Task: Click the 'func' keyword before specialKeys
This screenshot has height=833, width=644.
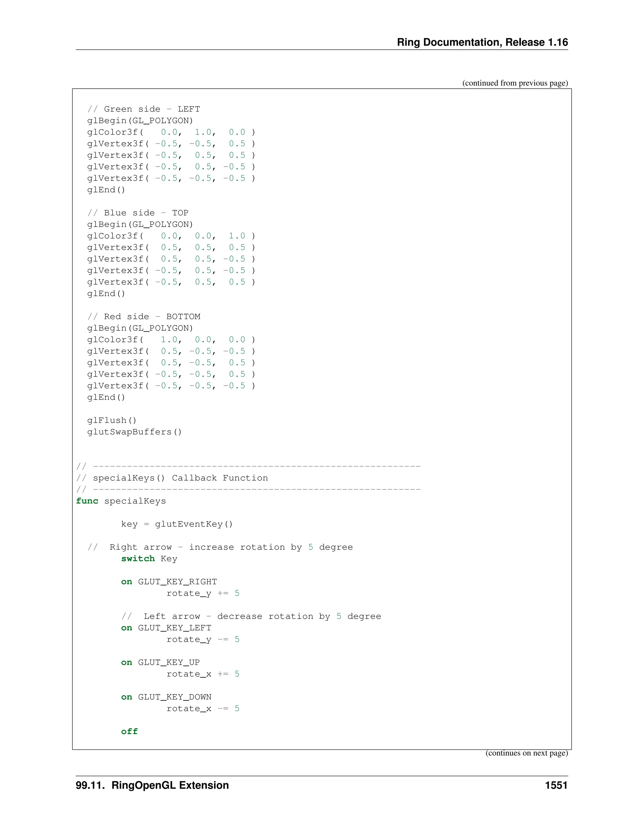Action: coord(87,501)
